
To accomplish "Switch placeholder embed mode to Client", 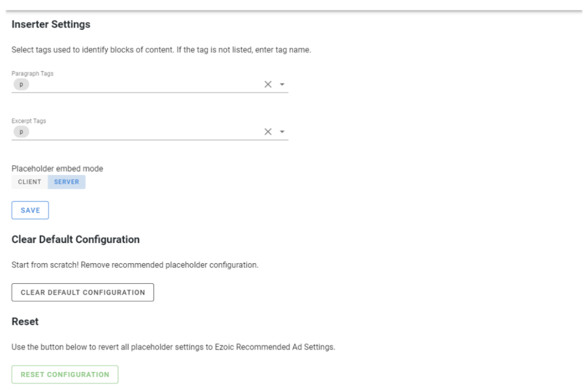I will tap(29, 182).
